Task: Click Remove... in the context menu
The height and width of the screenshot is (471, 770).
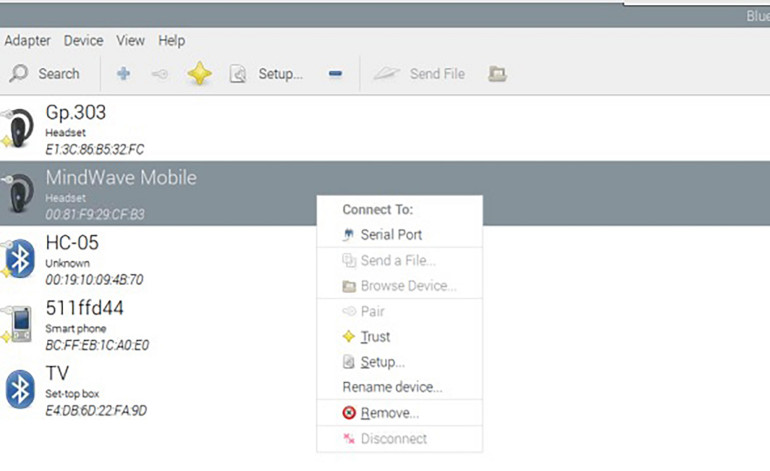Action: coord(389,413)
